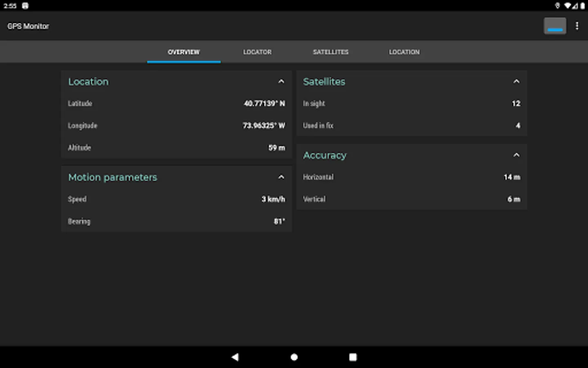
Task: Tap the Android recent apps square button
Action: coord(353,357)
